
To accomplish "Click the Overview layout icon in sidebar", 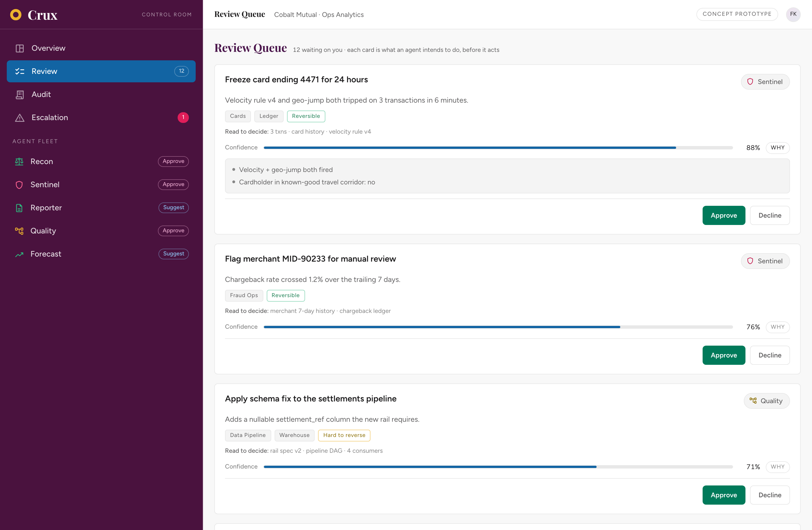I will [x=20, y=48].
